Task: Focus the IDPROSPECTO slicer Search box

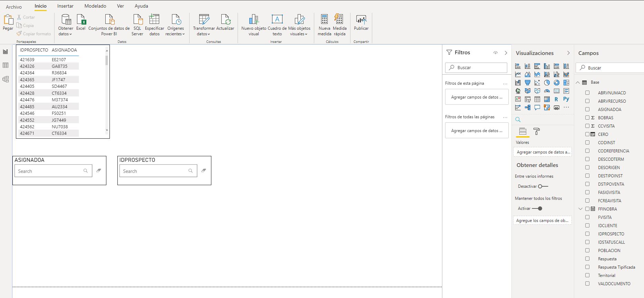Action: pos(158,171)
